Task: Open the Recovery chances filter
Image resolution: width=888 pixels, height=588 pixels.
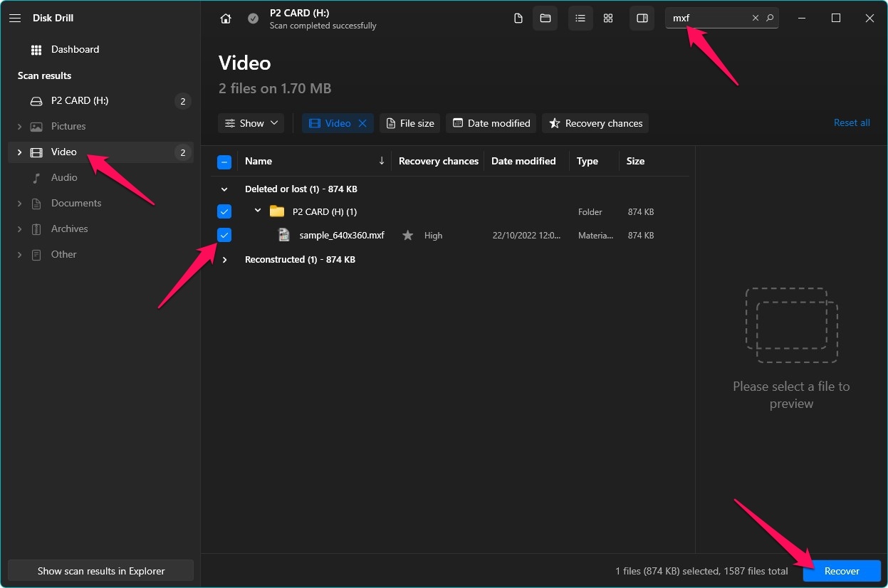Action: pos(595,123)
